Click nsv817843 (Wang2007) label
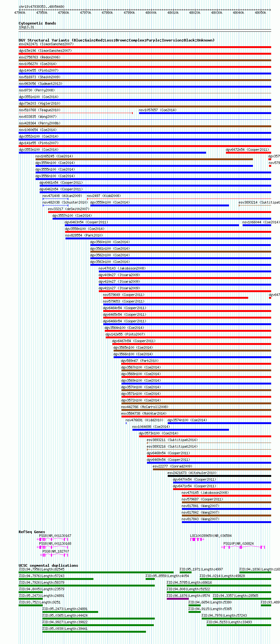Screen dimensions: 280x644 tap(200, 519)
